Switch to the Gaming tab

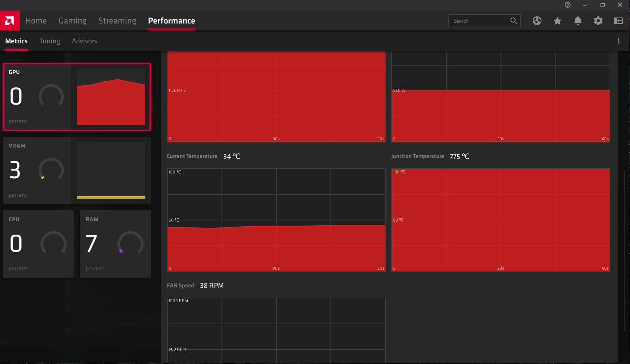pos(73,21)
